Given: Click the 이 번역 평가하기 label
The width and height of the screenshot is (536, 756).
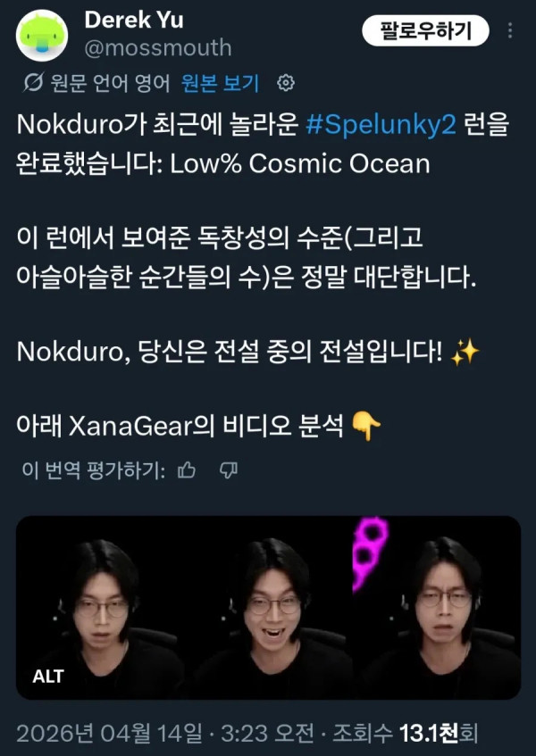Looking at the screenshot, I should click(94, 470).
